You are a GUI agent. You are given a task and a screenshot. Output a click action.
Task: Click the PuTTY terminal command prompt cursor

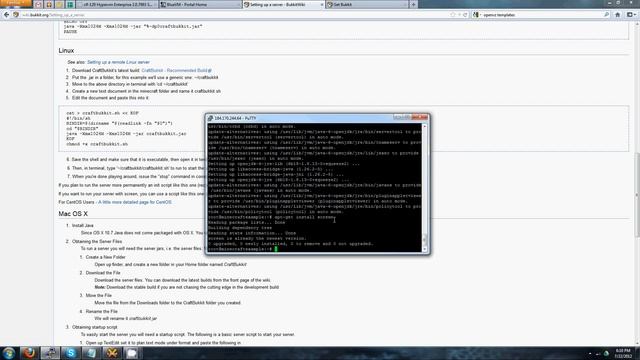276,249
